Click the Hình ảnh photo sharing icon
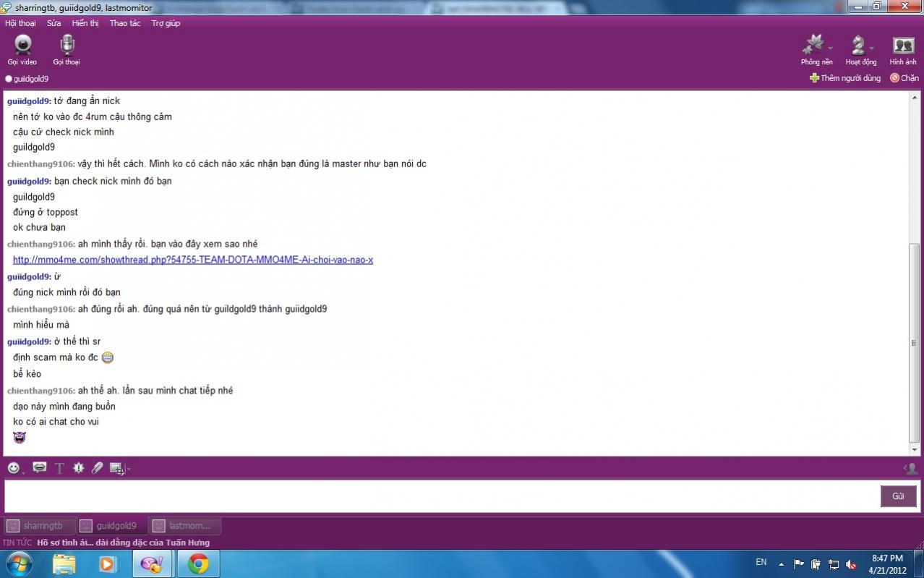 [903, 46]
